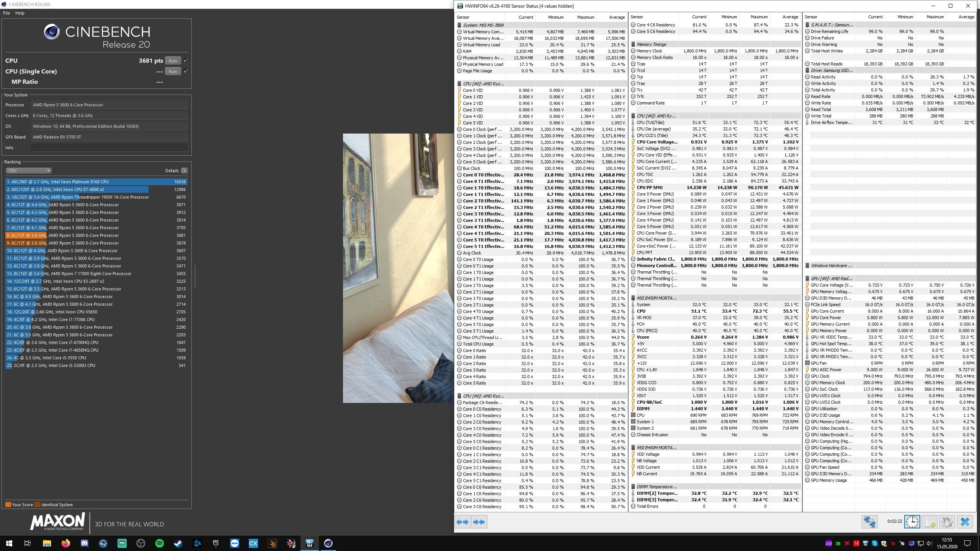Run the CPU Single Core benchmark
The image size is (980, 551).
(x=173, y=71)
